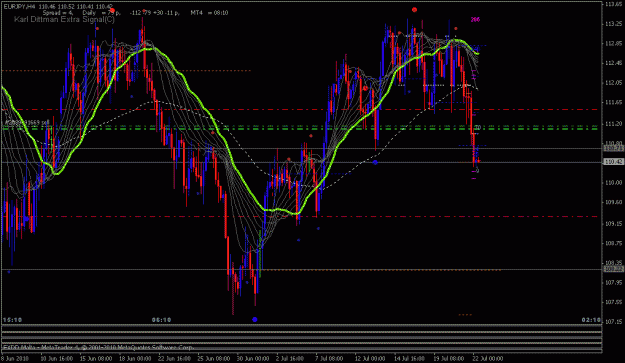Click the 'MT4 = 08:10' time readout

209,13
